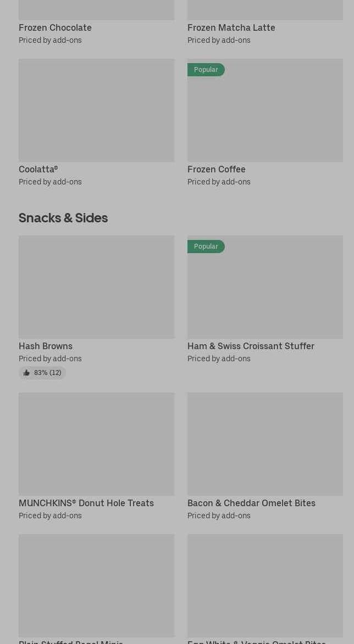Open the Plain Stuffed Bagel Minis image
354x644 pixels.
[96, 585]
